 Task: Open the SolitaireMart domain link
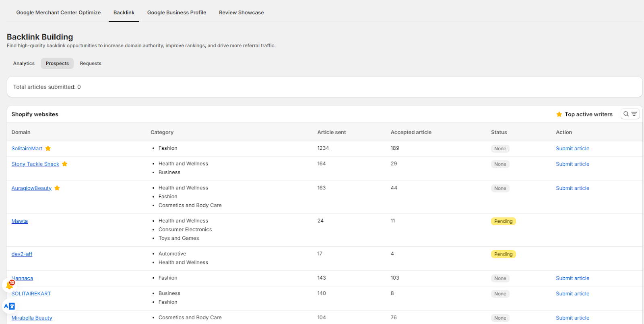(27, 148)
